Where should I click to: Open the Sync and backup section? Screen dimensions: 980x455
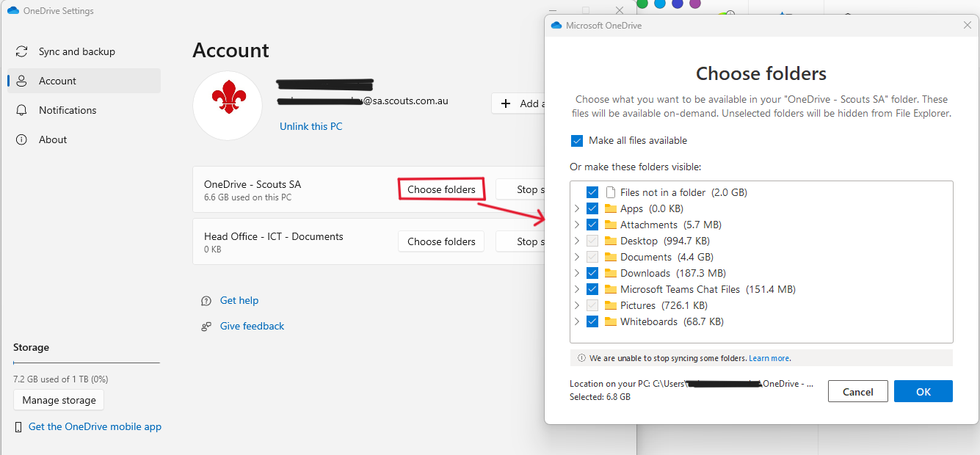point(84,51)
